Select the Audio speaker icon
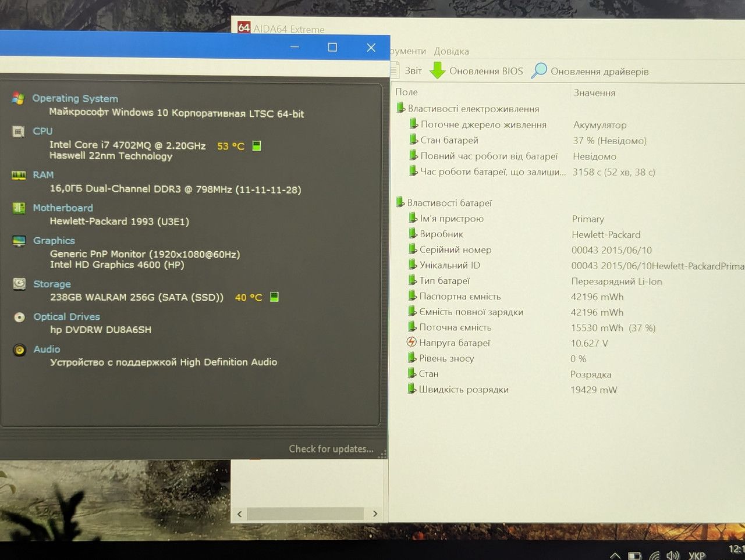745x560 pixels. [20, 349]
